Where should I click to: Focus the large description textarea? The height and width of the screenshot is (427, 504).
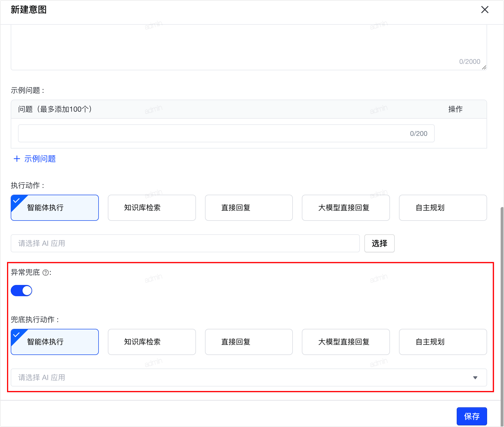[x=249, y=47]
